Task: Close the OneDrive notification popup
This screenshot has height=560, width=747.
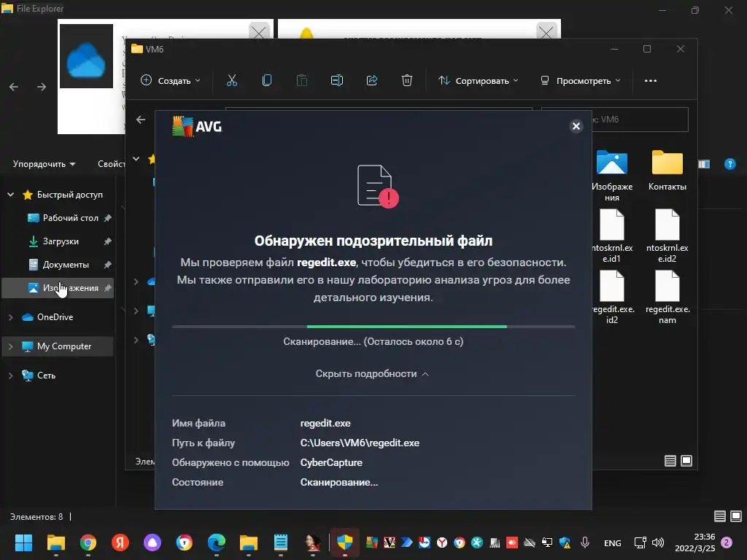Action: (259, 32)
